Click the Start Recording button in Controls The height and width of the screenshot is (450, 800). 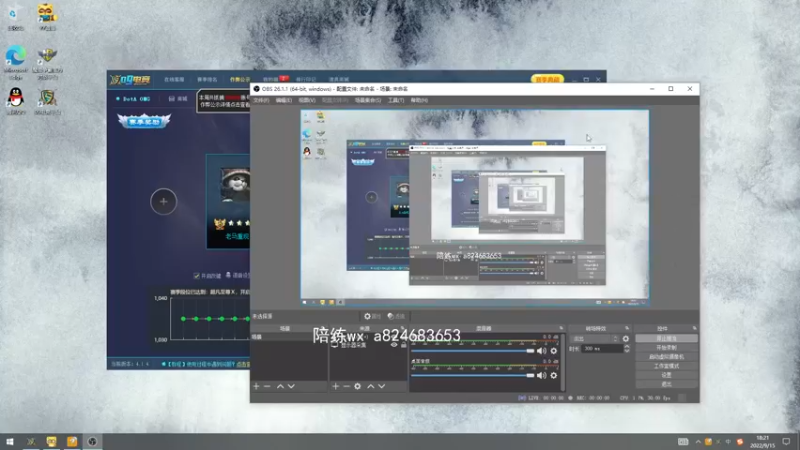pos(666,347)
